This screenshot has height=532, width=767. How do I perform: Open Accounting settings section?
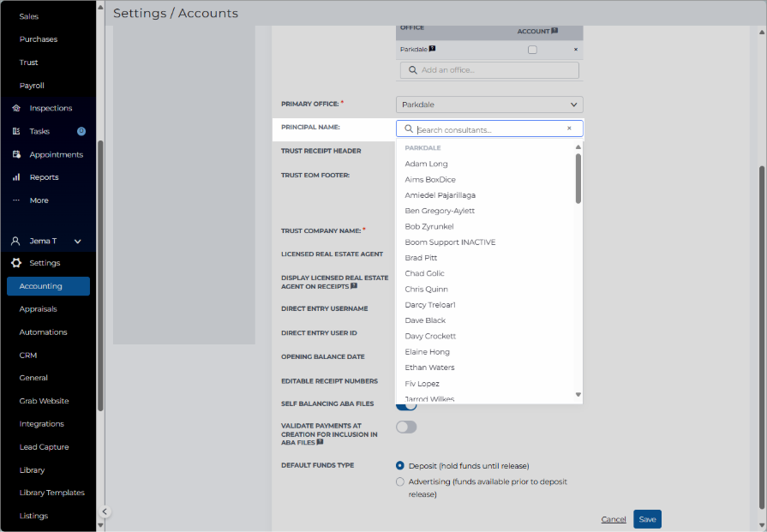point(49,286)
